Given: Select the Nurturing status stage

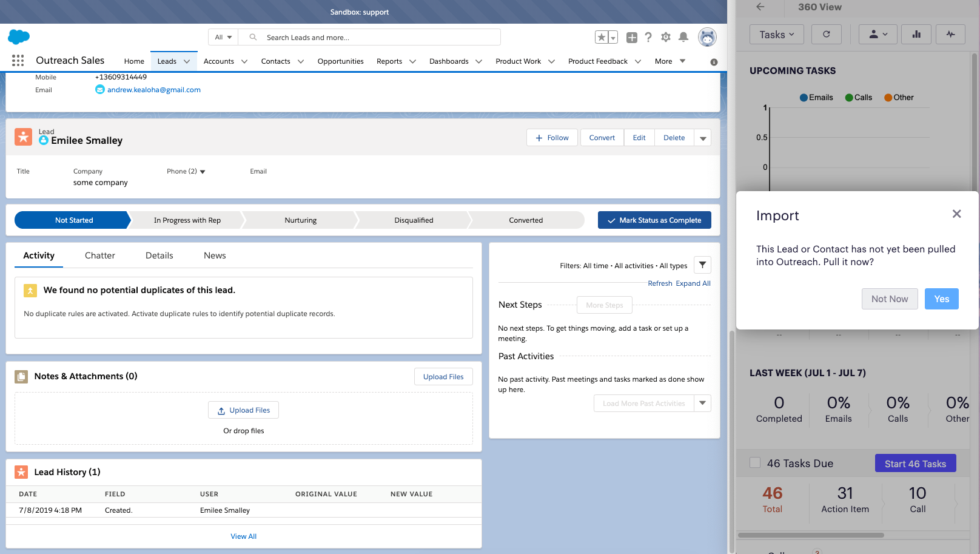Looking at the screenshot, I should coord(301,220).
